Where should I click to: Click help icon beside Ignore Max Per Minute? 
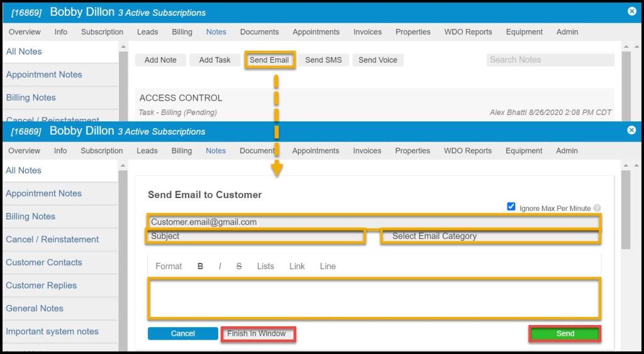pos(597,208)
